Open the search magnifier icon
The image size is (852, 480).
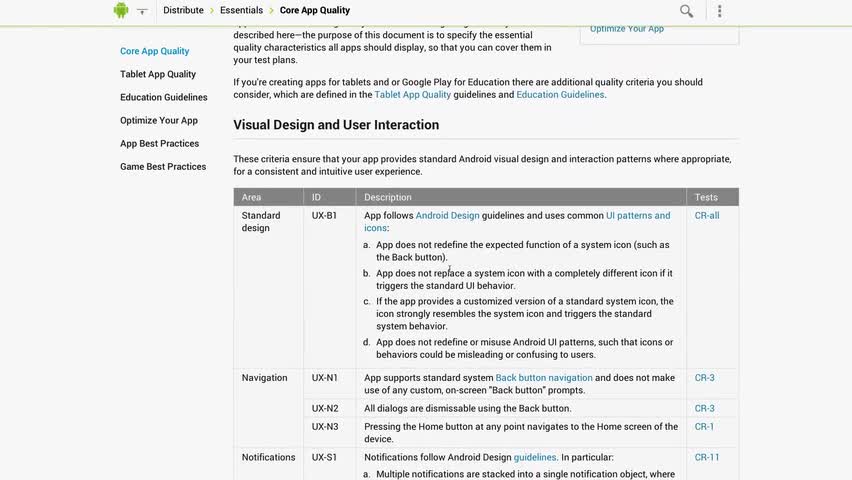pyautogui.click(x=686, y=11)
